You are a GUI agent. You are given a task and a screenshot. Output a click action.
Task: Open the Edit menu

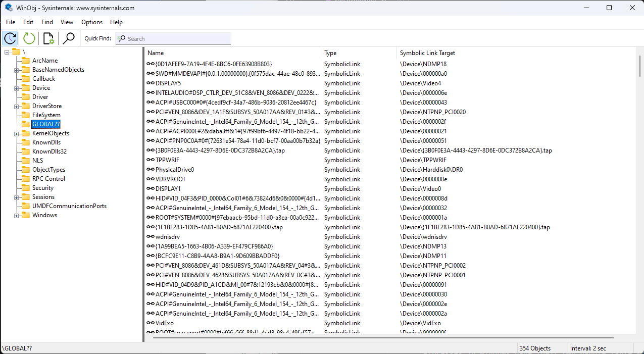tap(28, 22)
